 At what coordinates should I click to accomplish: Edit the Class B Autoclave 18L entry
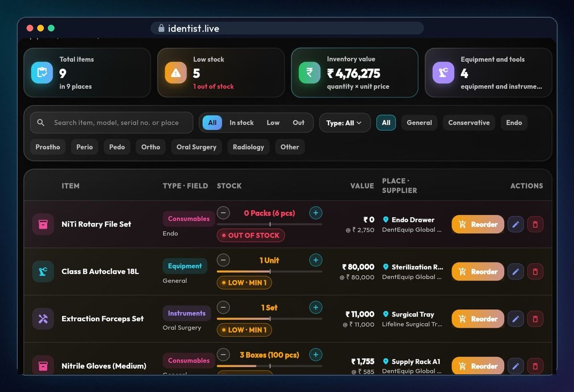coord(516,272)
